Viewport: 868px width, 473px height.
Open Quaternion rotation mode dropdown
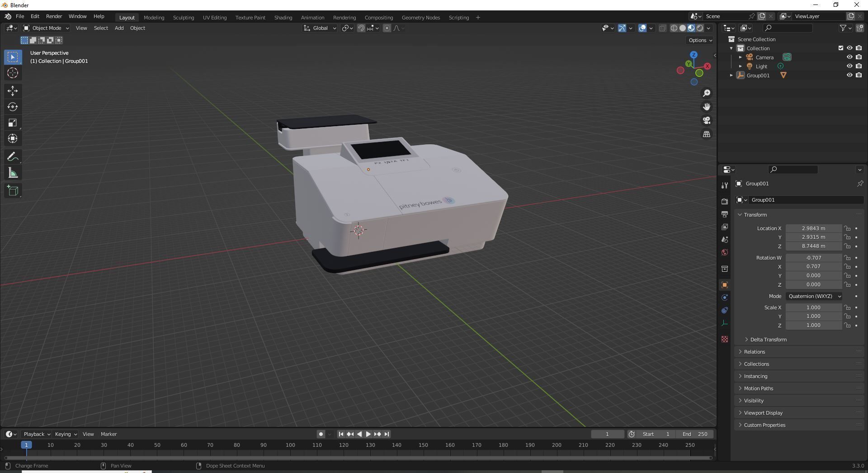(814, 296)
